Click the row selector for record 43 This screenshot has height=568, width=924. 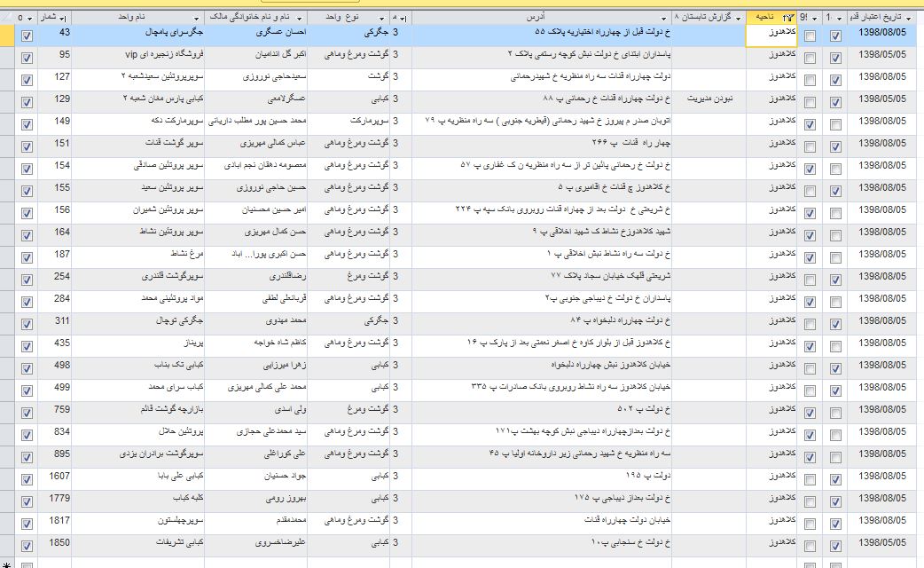(x=7, y=35)
